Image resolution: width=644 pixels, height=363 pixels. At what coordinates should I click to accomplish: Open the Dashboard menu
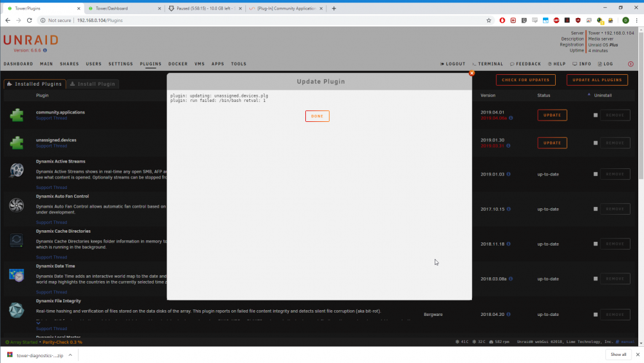18,64
